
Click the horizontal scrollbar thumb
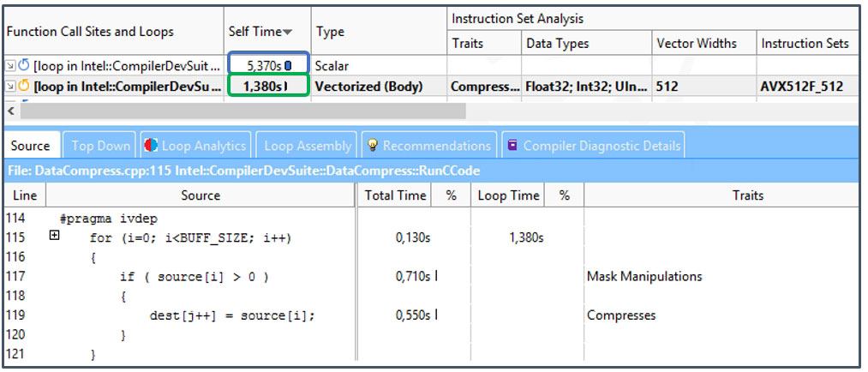click(x=243, y=111)
